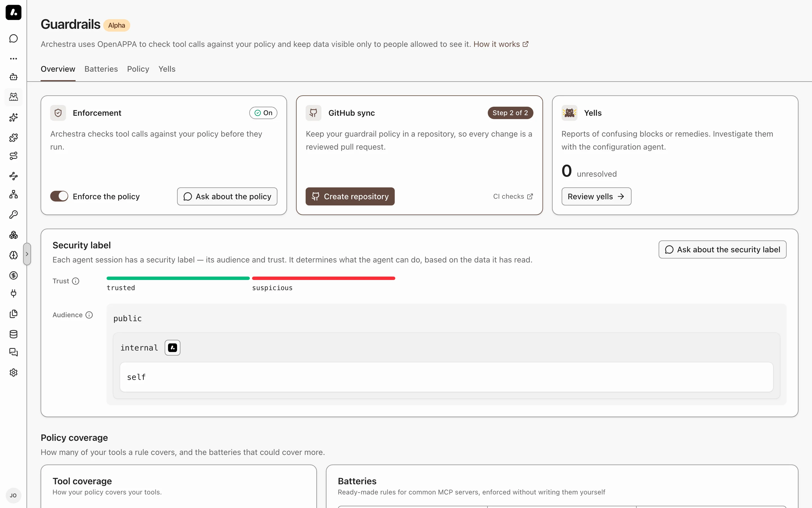Image resolution: width=812 pixels, height=508 pixels.
Task: Open the hierarchy network icon in the sidebar
Action: tap(14, 194)
